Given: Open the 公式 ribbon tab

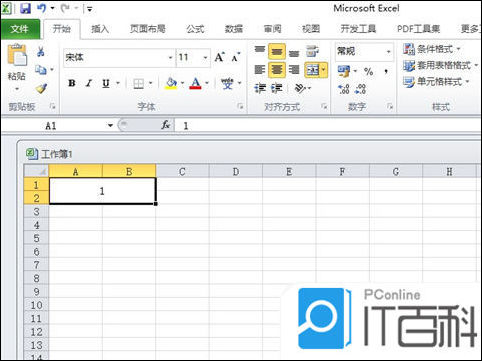Looking at the screenshot, I should [195, 29].
